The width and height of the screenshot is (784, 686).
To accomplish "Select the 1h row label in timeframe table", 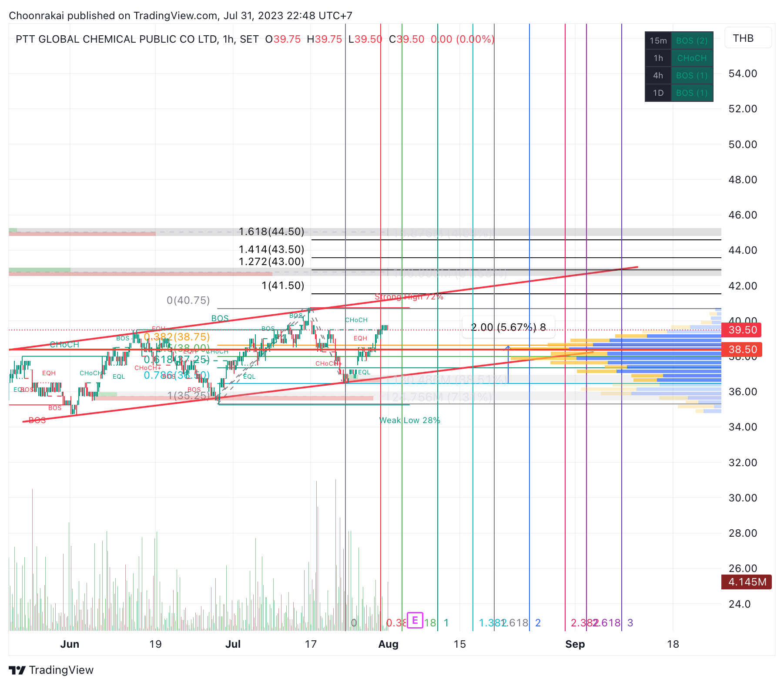I will click(658, 58).
